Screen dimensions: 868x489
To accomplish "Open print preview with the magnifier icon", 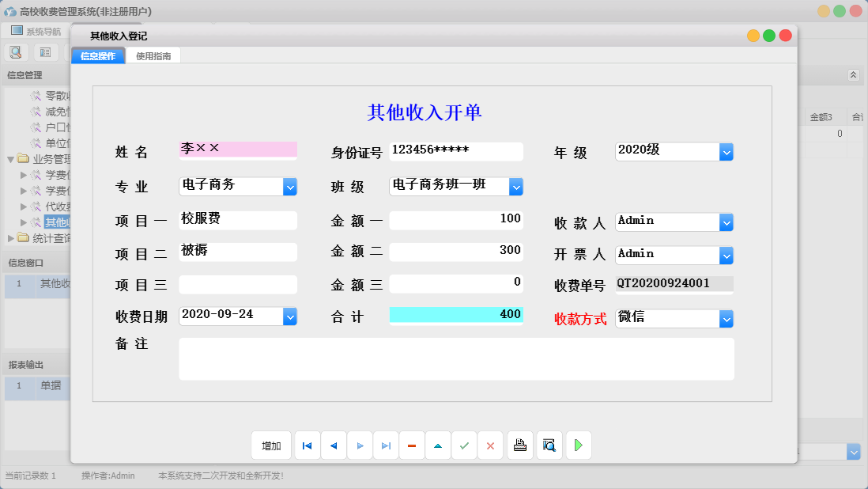I will (x=549, y=445).
